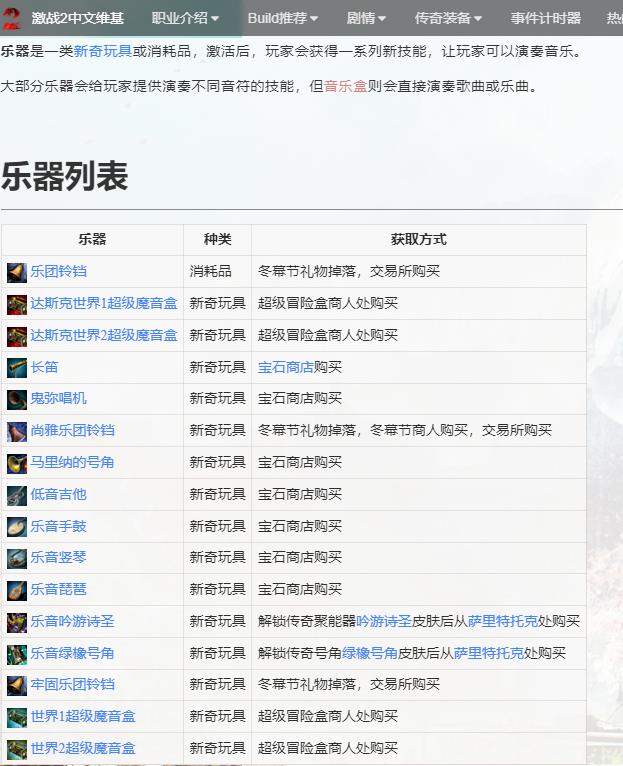Click 宝石商店购买 text in 鬼弥唱机 row
Screen dimensions: 623x766
(300, 398)
